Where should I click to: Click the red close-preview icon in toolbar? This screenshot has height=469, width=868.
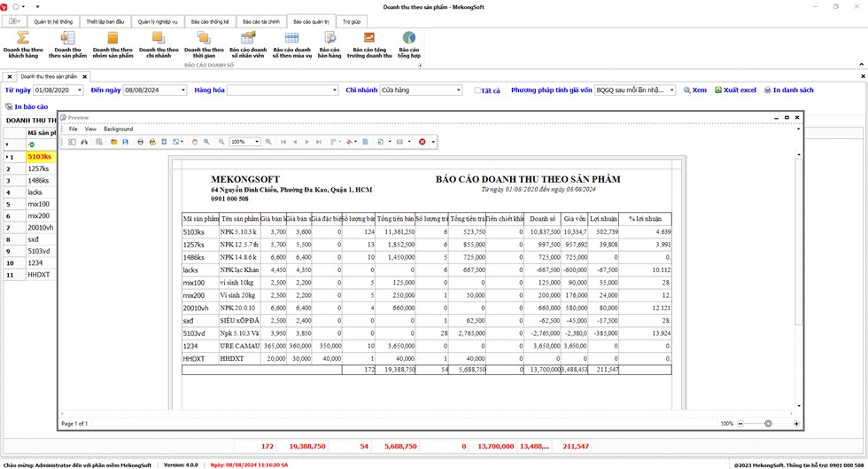422,142
